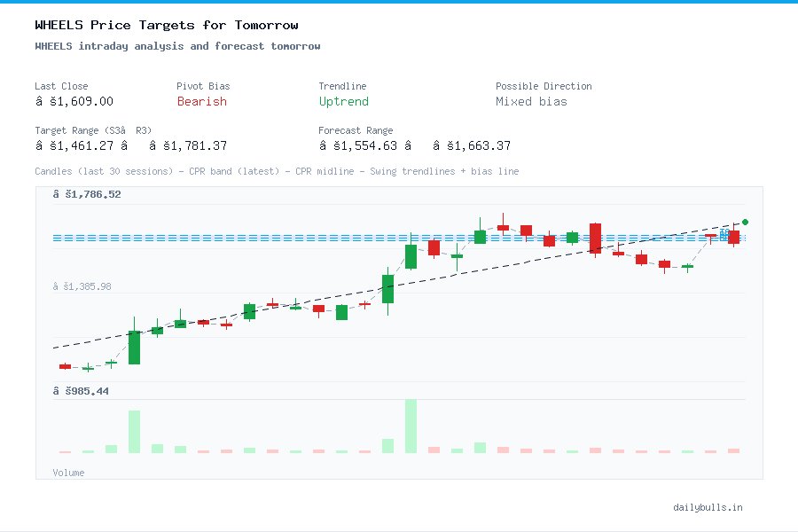Select the intraday analysis subtitle text

pos(177,46)
